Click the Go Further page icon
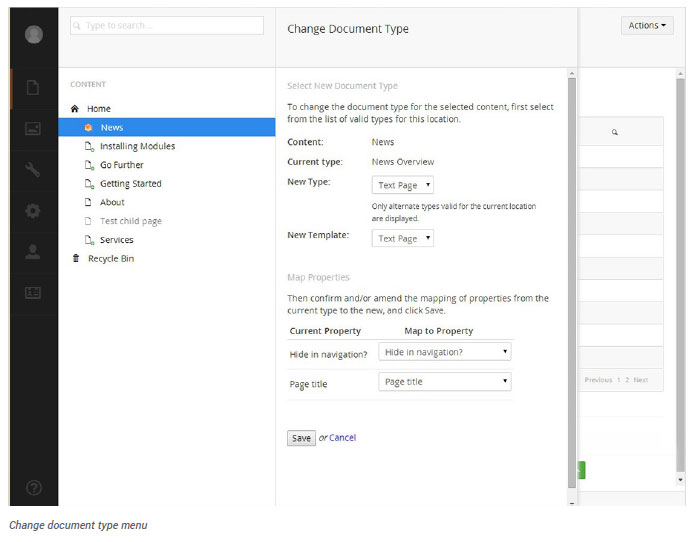The height and width of the screenshot is (542, 692). point(89,165)
